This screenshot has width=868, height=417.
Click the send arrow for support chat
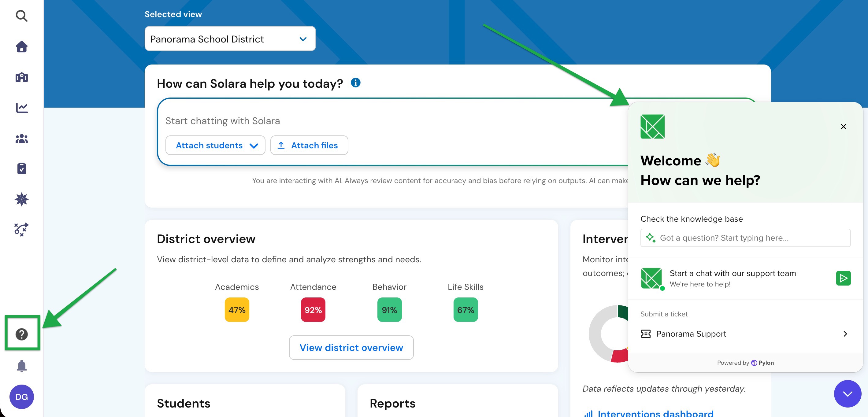(843, 278)
